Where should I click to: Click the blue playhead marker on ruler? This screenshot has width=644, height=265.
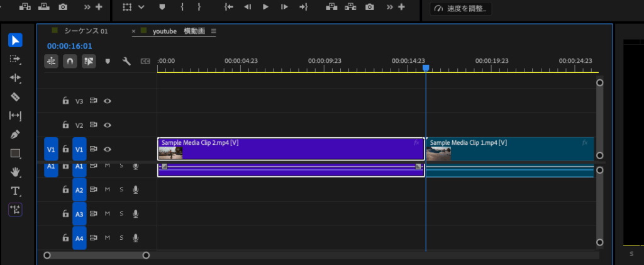coord(426,68)
